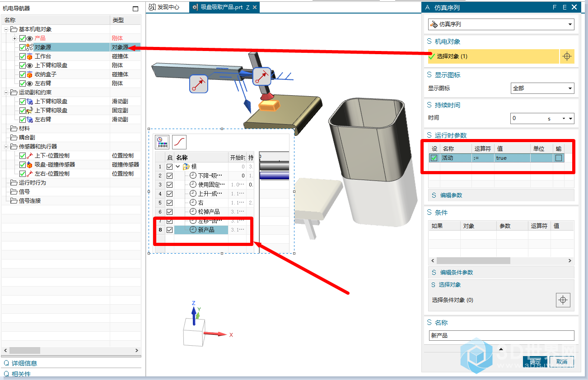Click the position control icon for 左右-位置控制
Screen dimensions: 588x380
coord(30,174)
